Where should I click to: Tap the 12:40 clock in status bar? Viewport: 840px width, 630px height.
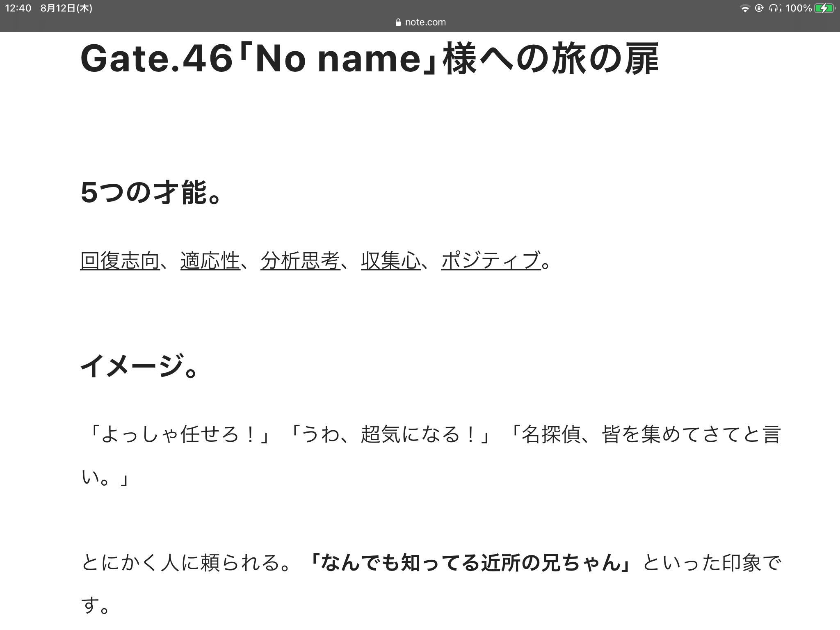[x=18, y=8]
